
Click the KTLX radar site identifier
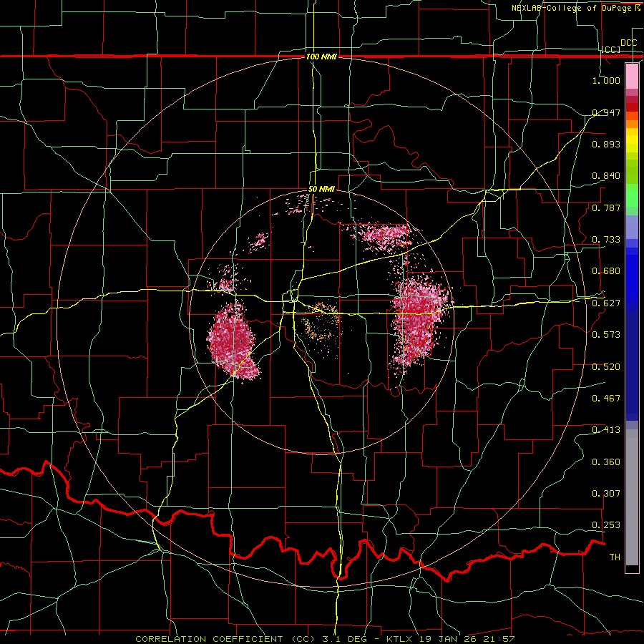click(x=401, y=639)
